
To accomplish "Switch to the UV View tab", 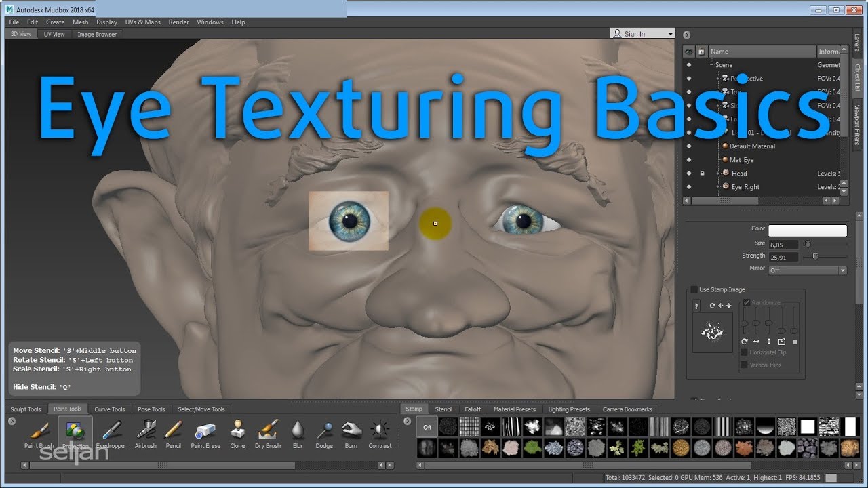I will [54, 34].
